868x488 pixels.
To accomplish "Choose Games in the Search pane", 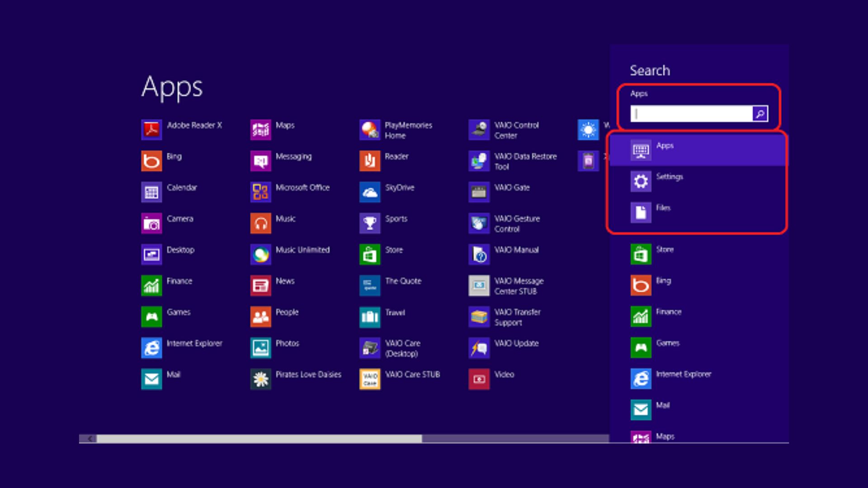I will click(641, 347).
